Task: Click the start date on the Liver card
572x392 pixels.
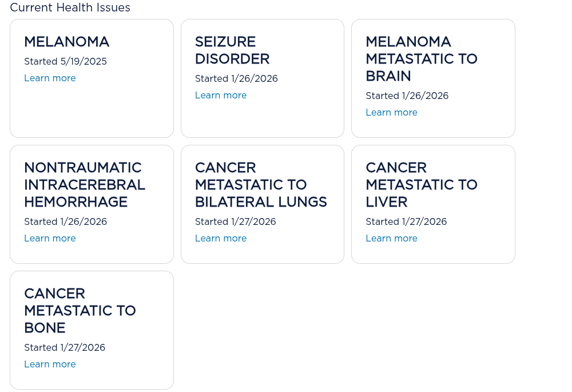Action: 406,222
